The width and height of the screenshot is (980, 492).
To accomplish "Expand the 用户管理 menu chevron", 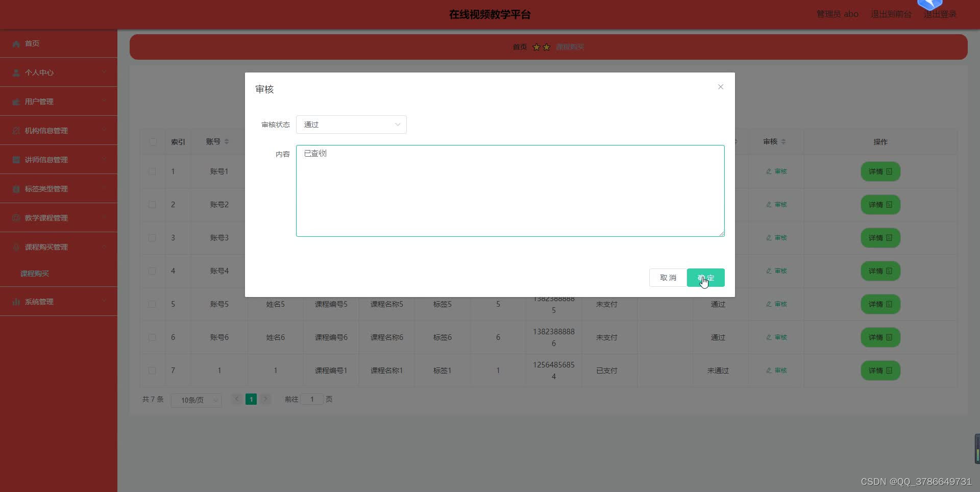I will click(104, 101).
